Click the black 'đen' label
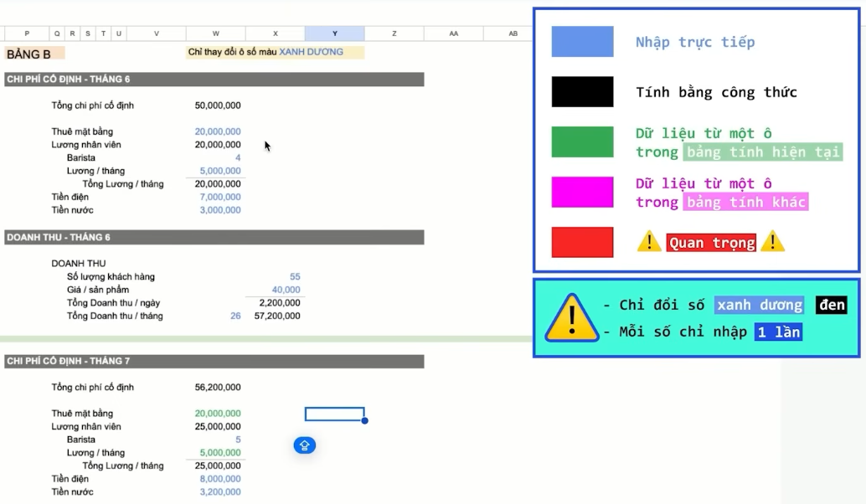866x504 pixels. click(831, 305)
